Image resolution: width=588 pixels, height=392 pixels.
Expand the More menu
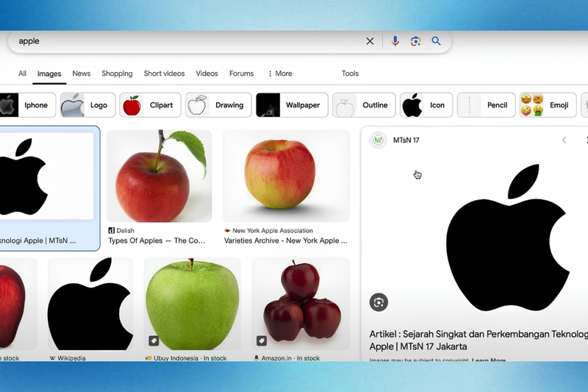280,74
